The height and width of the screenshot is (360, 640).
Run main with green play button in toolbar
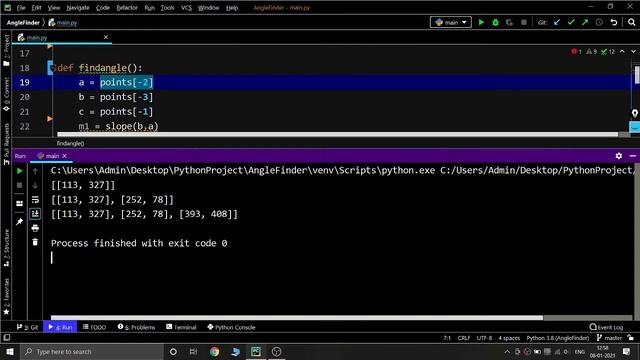pyautogui.click(x=481, y=22)
